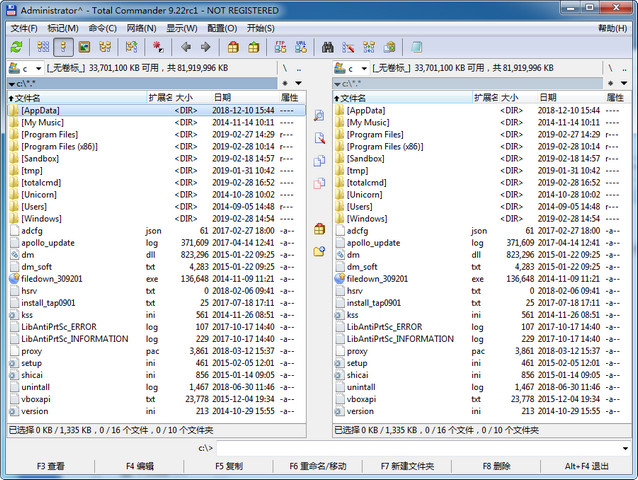Click the first gift box pack icon

pos(233,47)
